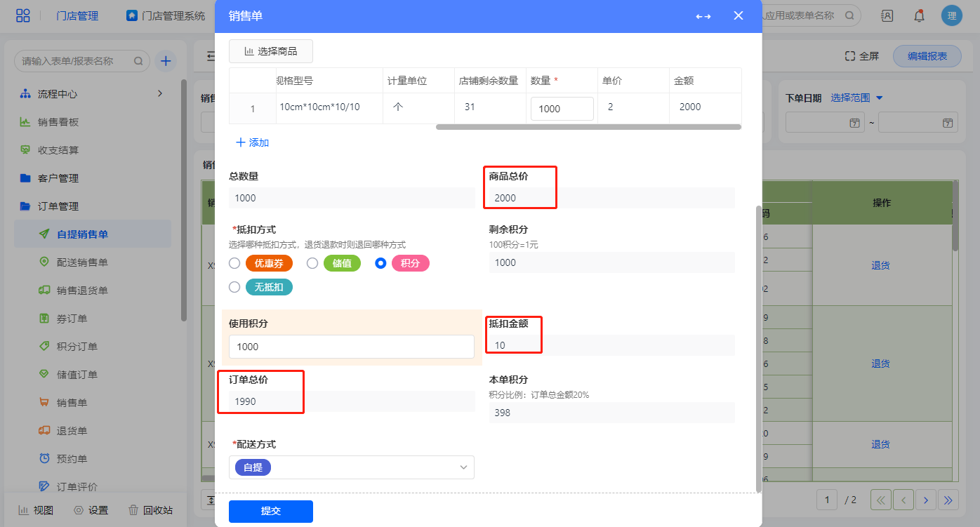Viewport: 980px width, 527px height.
Task: Click the 使用积分 input field
Action: pyautogui.click(x=351, y=347)
